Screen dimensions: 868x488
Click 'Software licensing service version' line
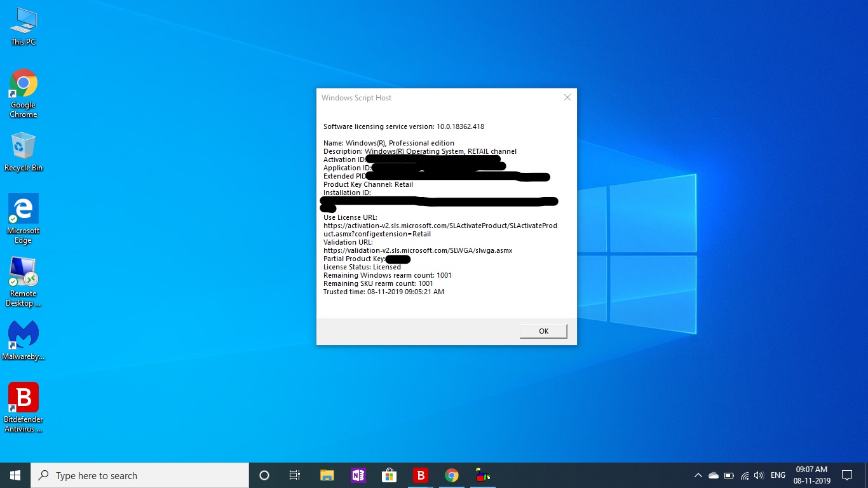[403, 126]
